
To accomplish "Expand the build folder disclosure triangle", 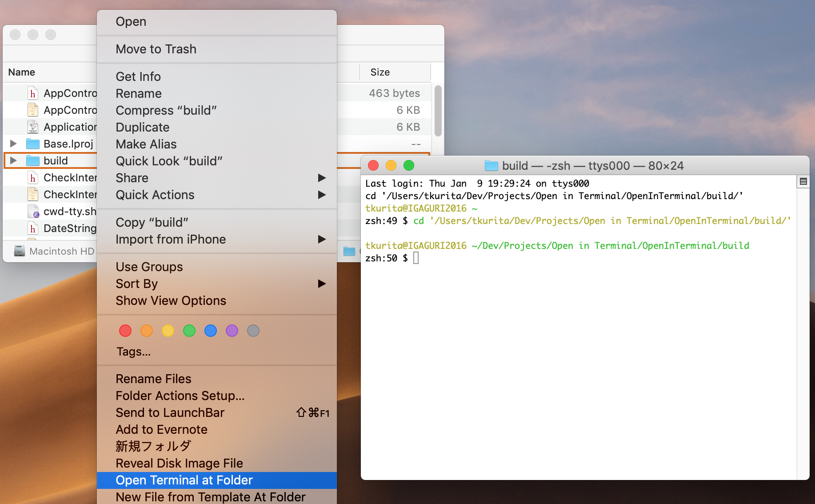I will (x=13, y=160).
